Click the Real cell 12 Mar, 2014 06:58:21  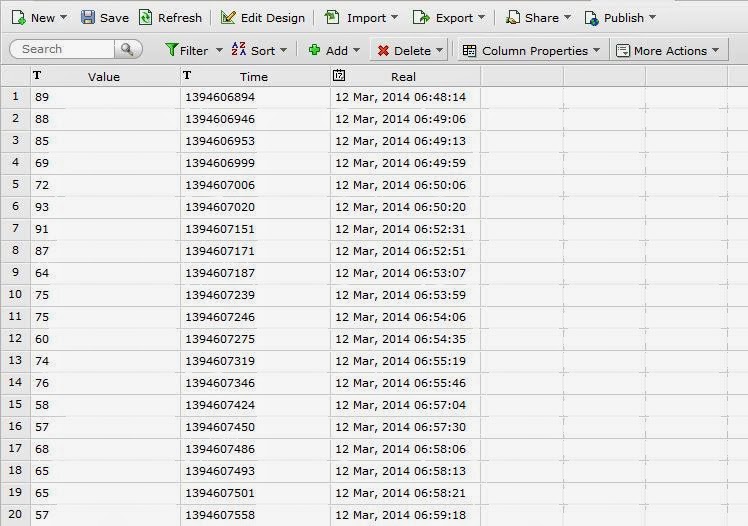click(405, 493)
